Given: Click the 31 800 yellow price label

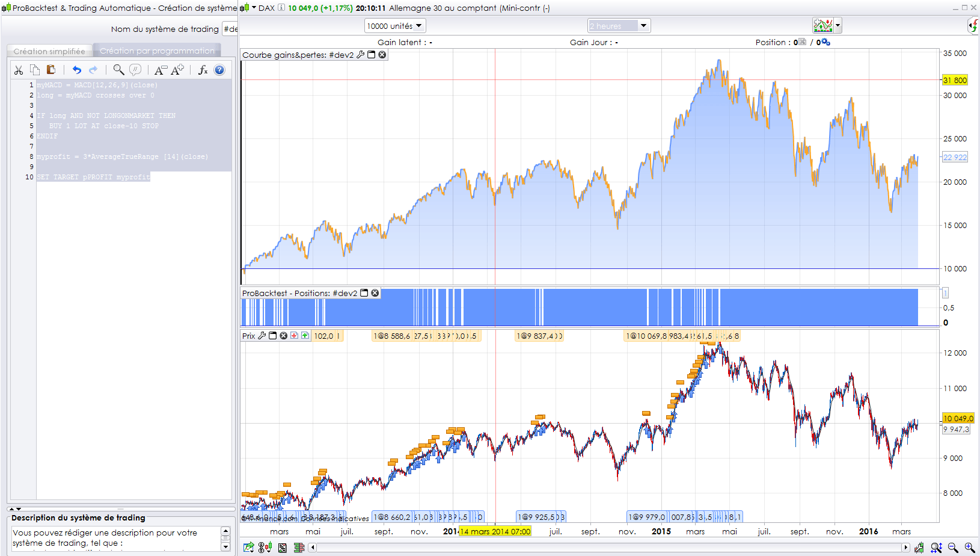Looking at the screenshot, I should [x=955, y=80].
